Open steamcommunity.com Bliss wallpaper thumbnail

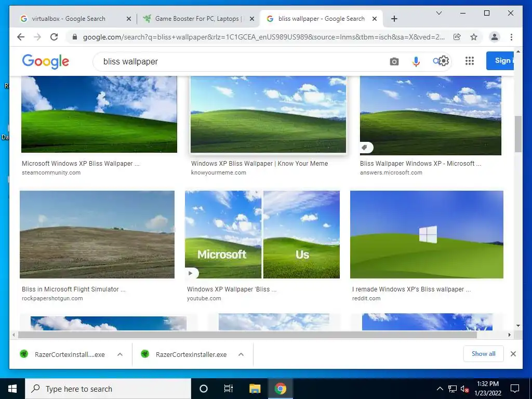pos(99,114)
